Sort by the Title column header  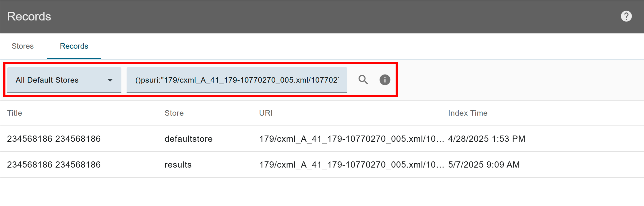[15, 113]
